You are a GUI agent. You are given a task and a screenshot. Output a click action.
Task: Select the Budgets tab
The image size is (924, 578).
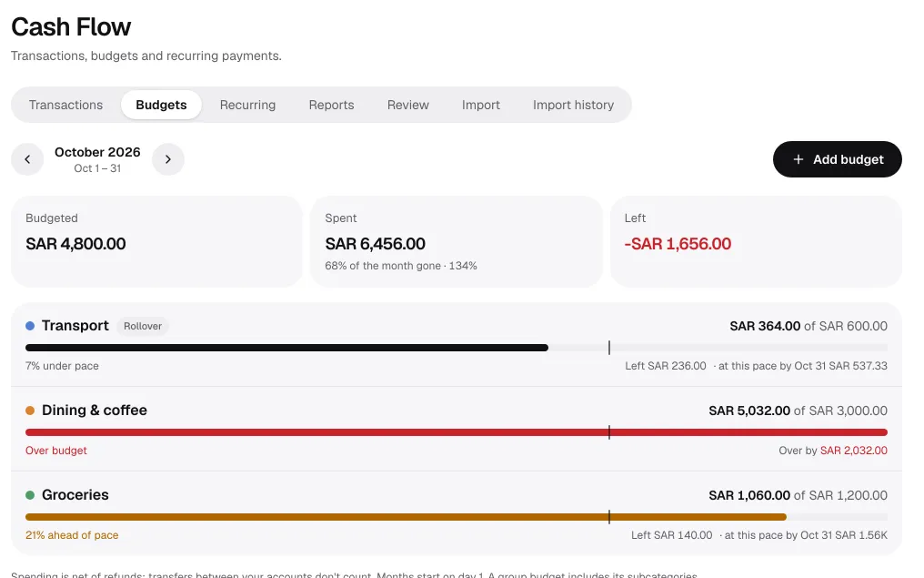(x=162, y=105)
